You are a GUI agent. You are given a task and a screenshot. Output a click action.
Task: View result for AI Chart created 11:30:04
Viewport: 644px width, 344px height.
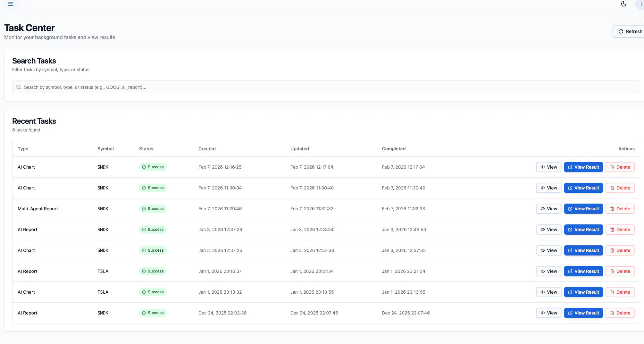pos(583,188)
